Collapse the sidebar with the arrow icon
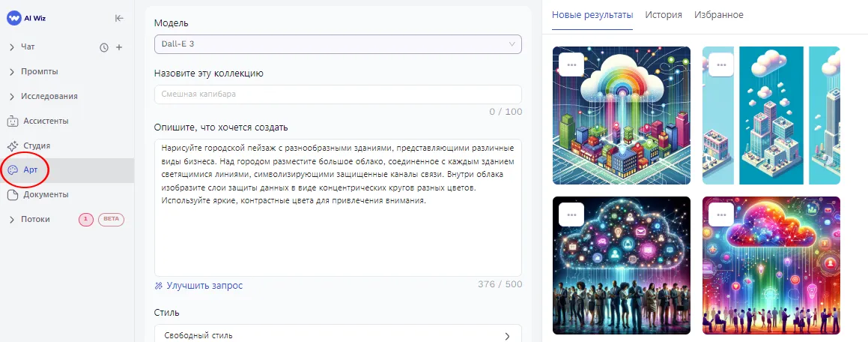868x342 pixels. pos(119,18)
